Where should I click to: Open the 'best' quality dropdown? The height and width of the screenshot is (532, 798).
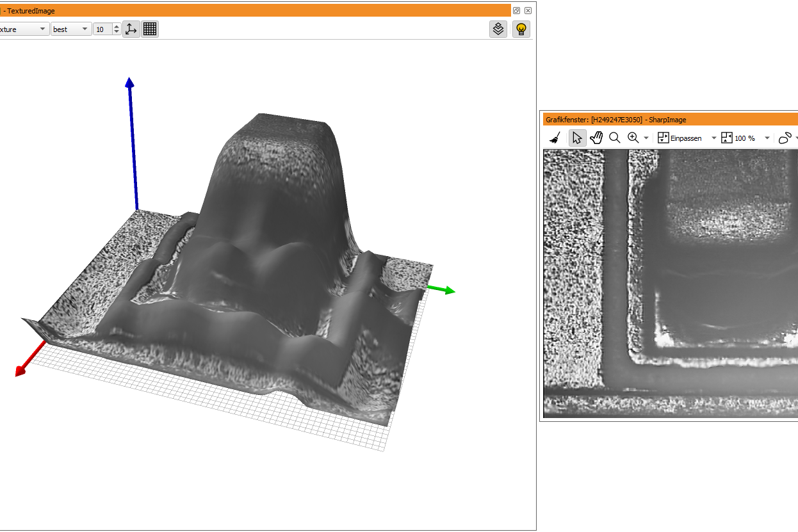(71, 29)
